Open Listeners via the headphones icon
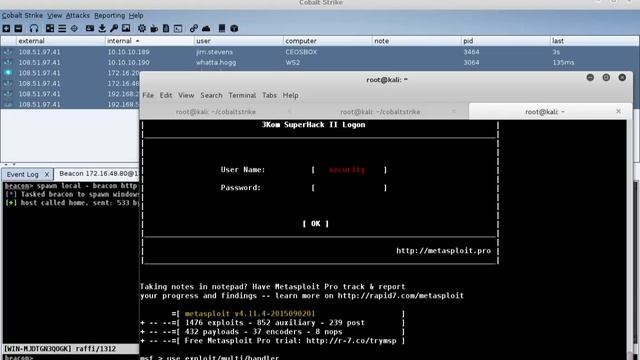640x360 pixels. click(34, 29)
